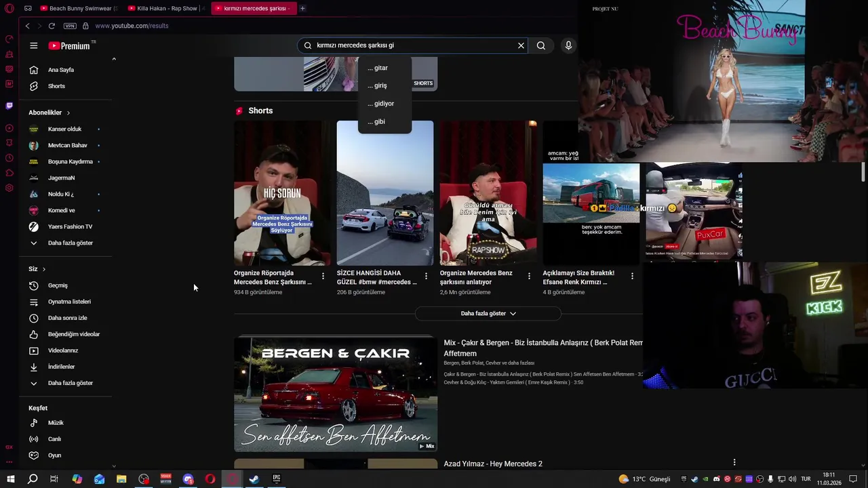
Task: Open options for Azad Yılmaz - Hey Mercedes 2
Action: (734, 462)
